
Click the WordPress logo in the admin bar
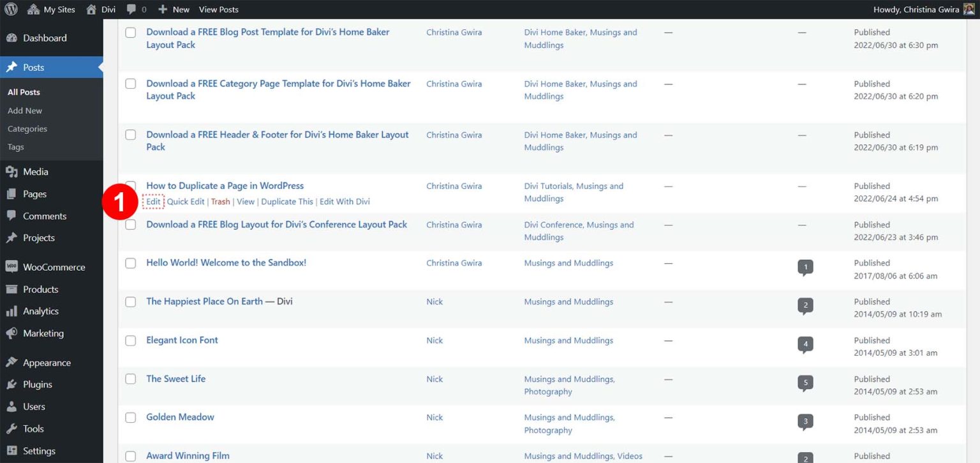(x=10, y=9)
